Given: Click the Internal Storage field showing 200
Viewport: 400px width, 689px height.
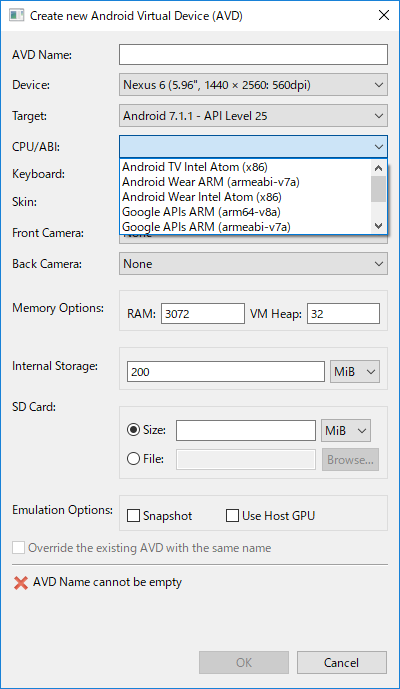Looking at the screenshot, I should tap(226, 372).
